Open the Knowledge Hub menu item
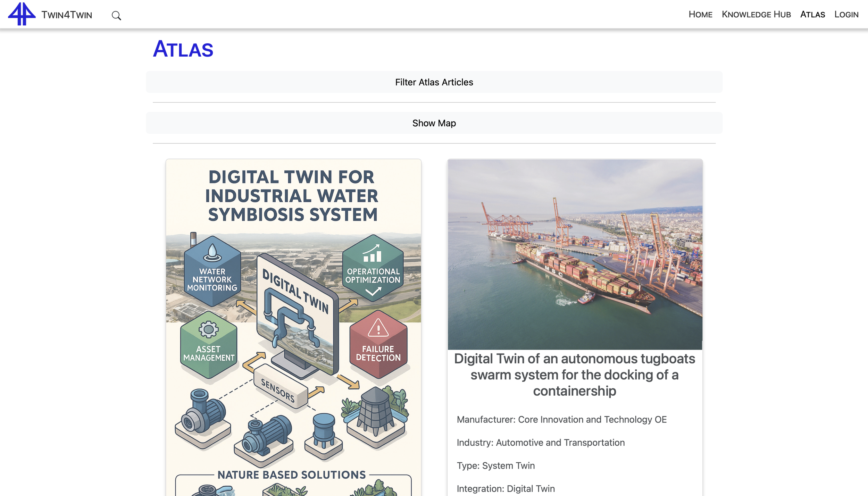 click(756, 15)
